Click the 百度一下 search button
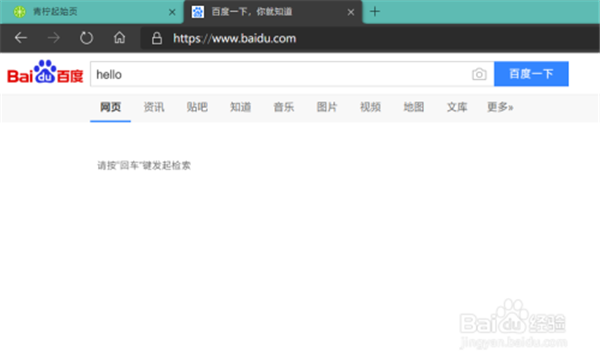This screenshot has width=600, height=363. coord(531,74)
